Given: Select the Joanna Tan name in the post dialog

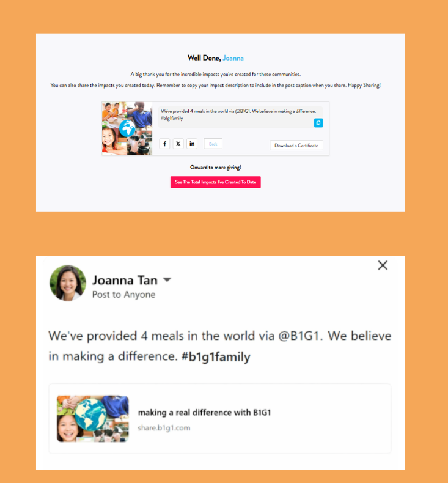Looking at the screenshot, I should pos(125,280).
